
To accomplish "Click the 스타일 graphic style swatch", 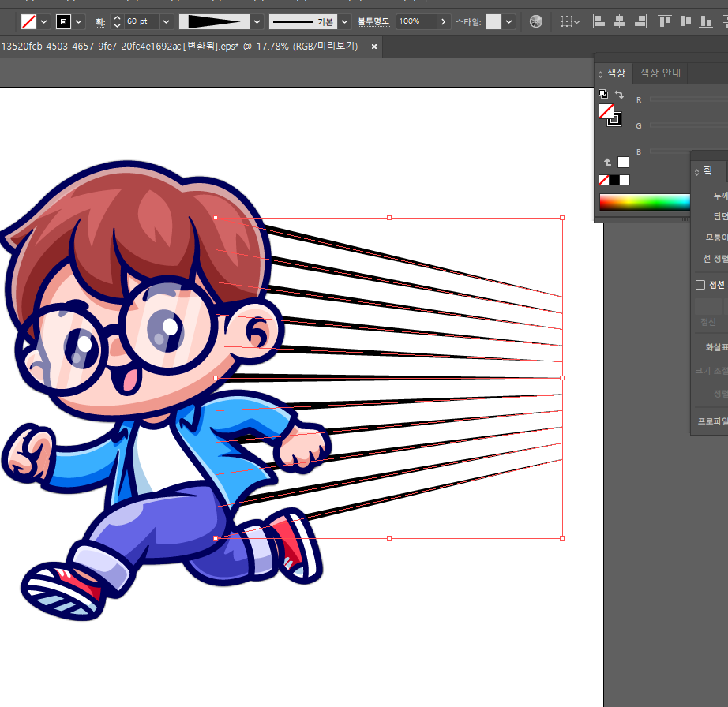I will pos(493,21).
